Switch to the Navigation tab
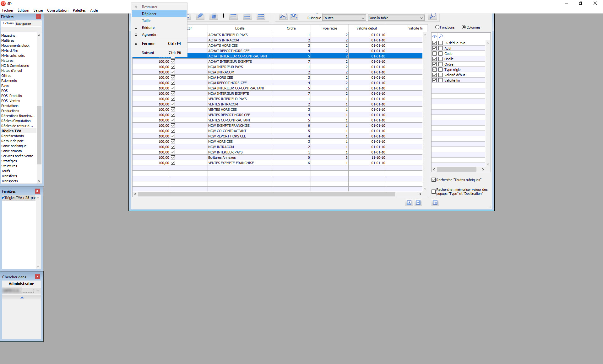This screenshot has width=603, height=364. [24, 24]
